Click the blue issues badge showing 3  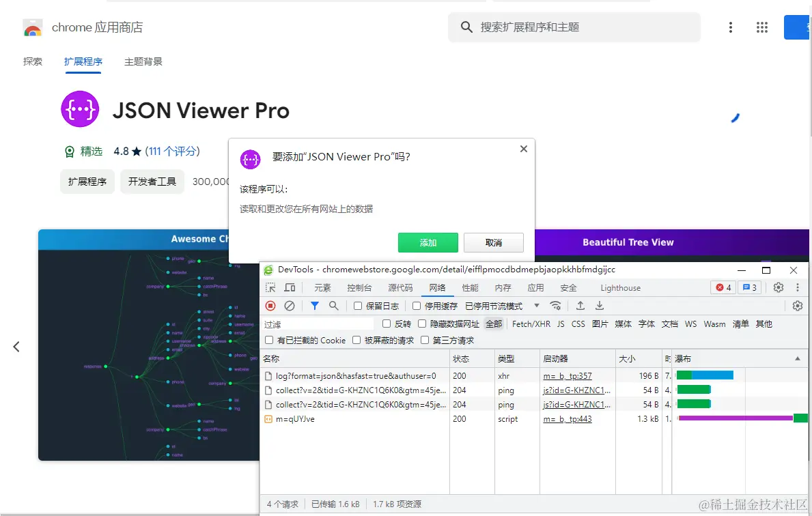tap(749, 288)
